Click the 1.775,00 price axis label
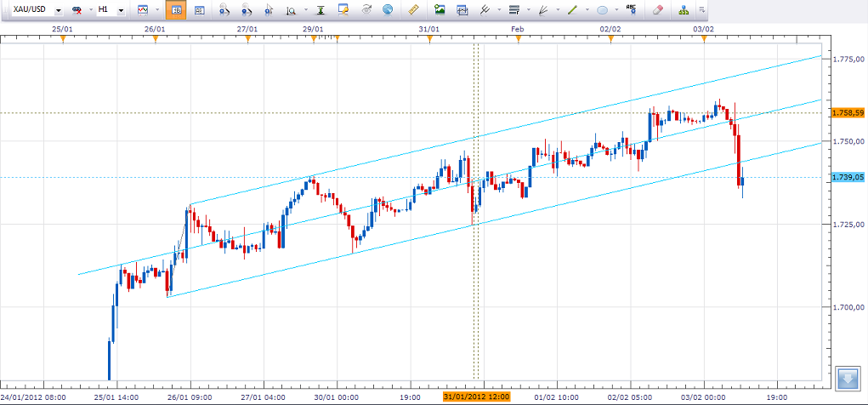This screenshot has width=868, height=405. point(848,59)
